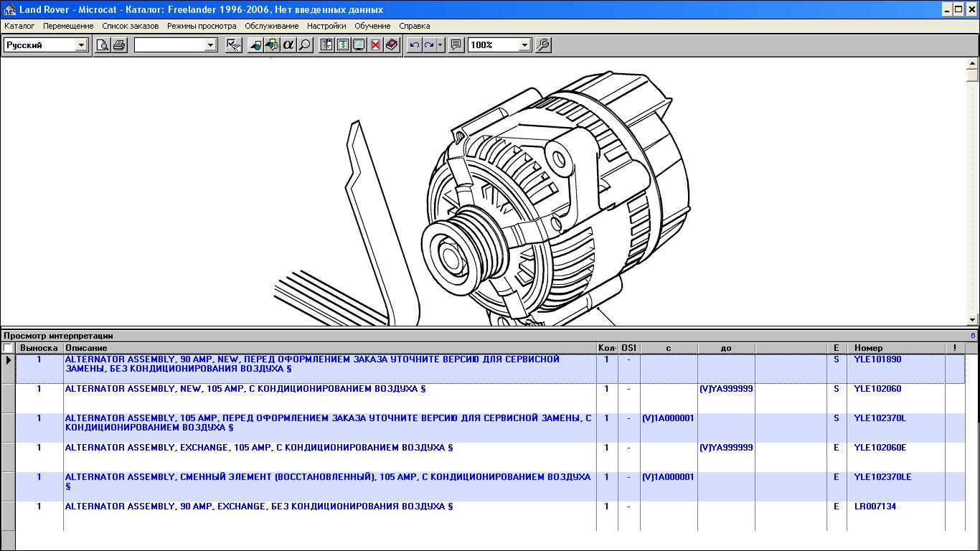Open the Режимы просмотра menu
Viewport: 980px width, 551px height.
tap(202, 26)
